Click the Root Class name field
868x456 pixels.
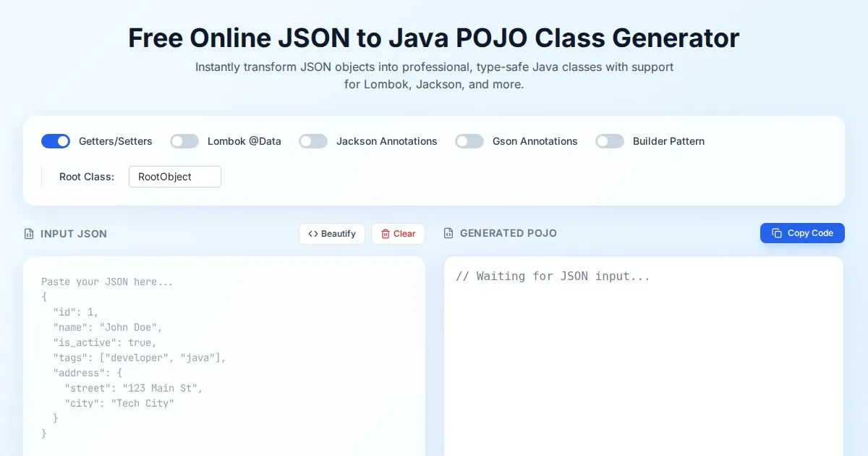tap(175, 177)
